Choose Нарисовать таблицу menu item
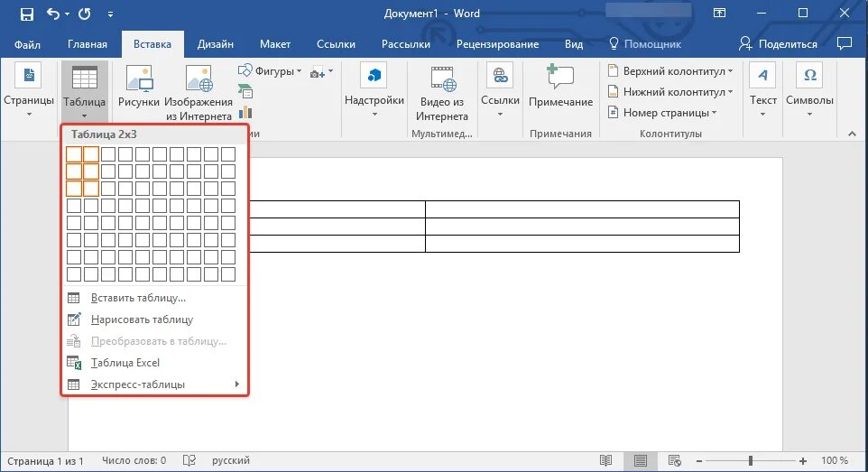The width and height of the screenshot is (868, 472). click(x=154, y=319)
